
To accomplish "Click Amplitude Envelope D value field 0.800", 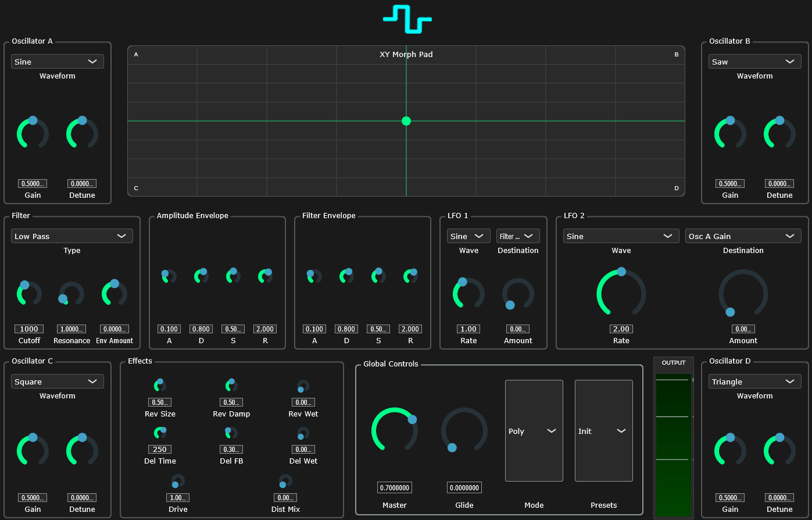I will click(x=201, y=329).
